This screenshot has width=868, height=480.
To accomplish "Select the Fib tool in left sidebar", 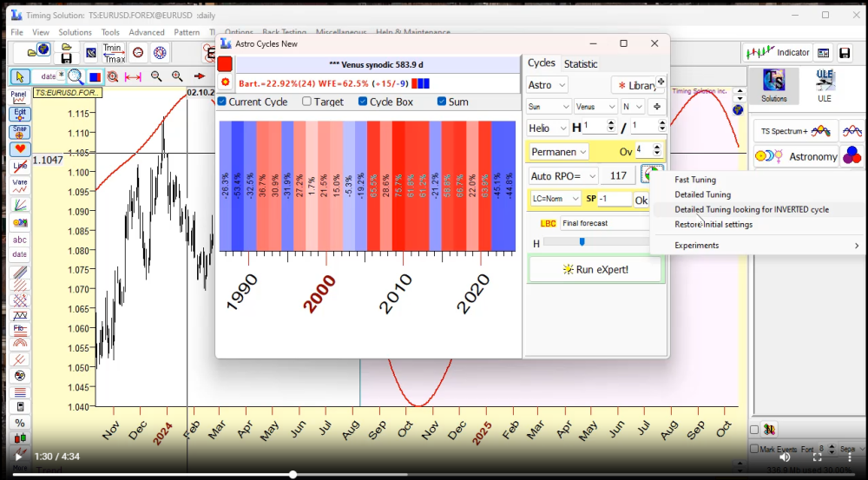I will [x=19, y=328].
